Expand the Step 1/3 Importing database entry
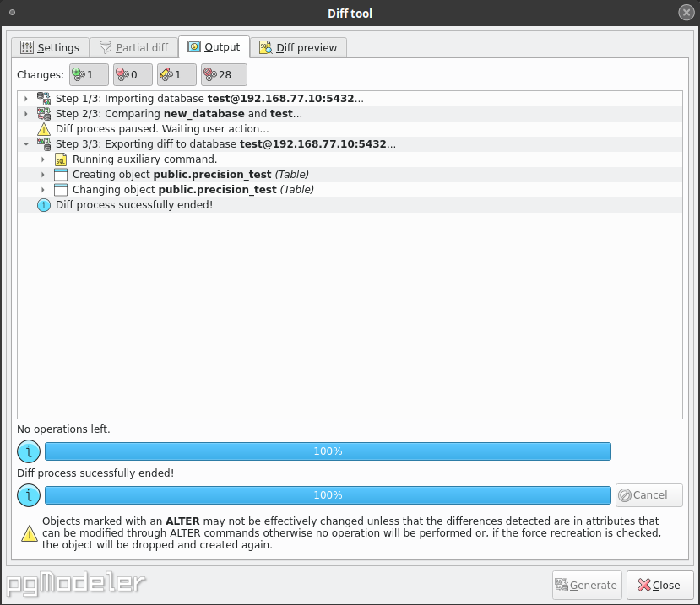The image size is (700, 605). pyautogui.click(x=25, y=98)
